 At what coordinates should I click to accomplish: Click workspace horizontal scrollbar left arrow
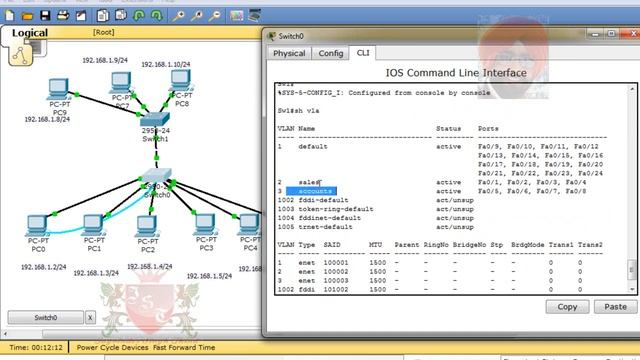(5, 334)
